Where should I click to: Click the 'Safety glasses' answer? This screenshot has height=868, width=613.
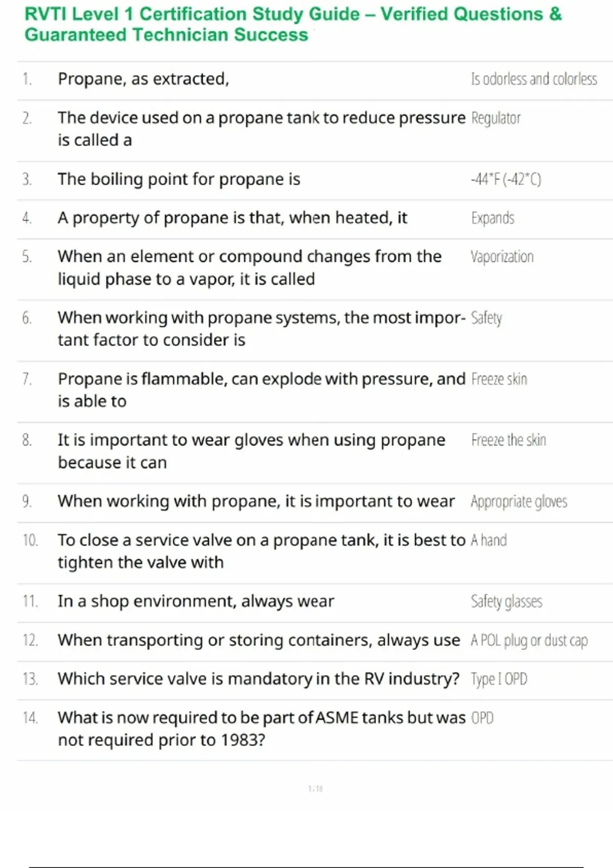pos(506,601)
